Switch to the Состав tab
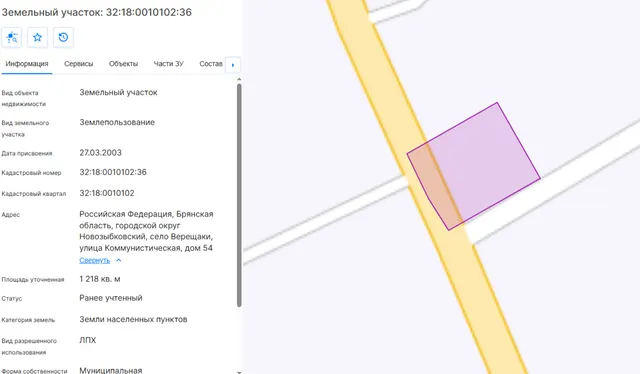 tap(211, 64)
